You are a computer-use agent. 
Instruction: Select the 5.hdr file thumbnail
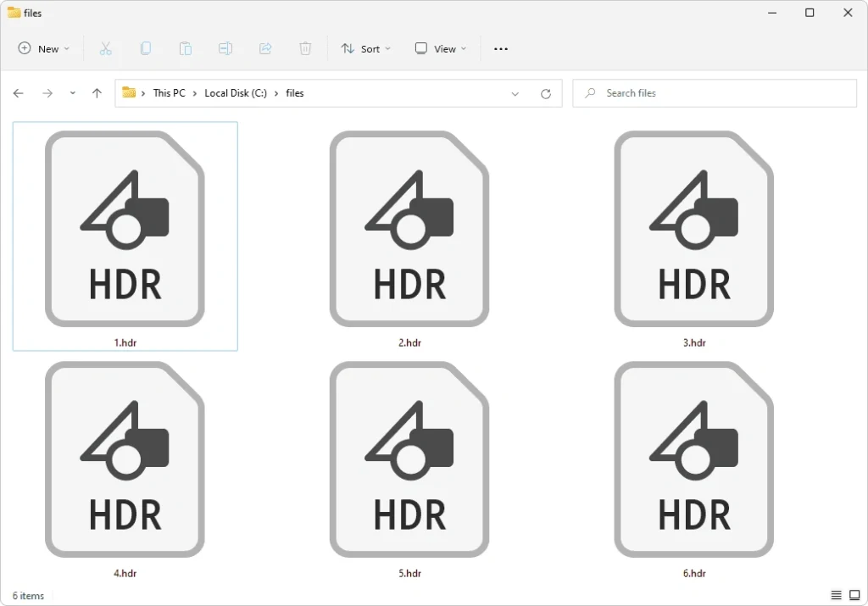409,459
